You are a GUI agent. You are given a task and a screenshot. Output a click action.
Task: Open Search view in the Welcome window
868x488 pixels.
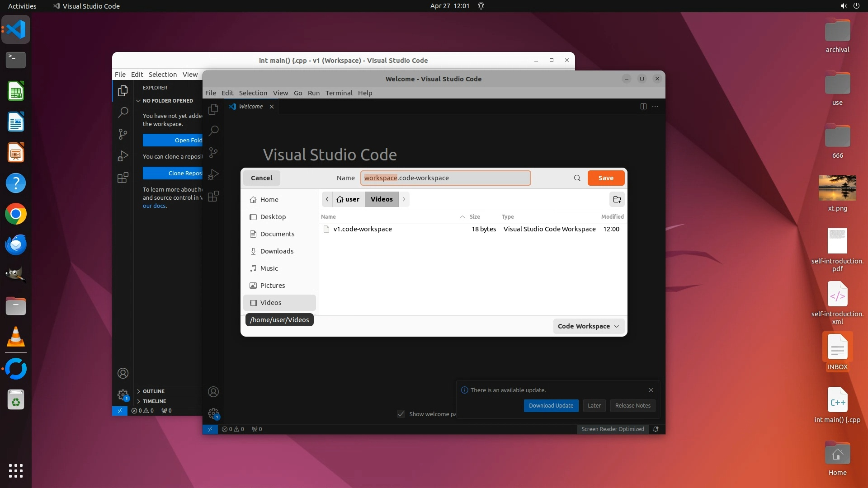(213, 131)
